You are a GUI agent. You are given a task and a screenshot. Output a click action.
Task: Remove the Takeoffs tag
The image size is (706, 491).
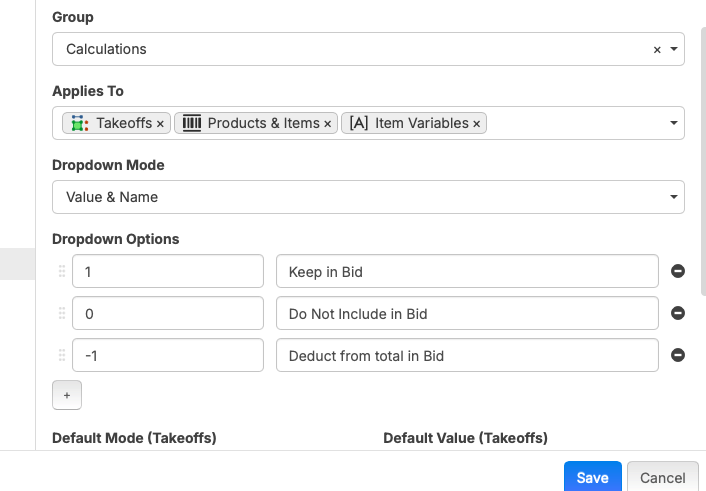[161, 124]
